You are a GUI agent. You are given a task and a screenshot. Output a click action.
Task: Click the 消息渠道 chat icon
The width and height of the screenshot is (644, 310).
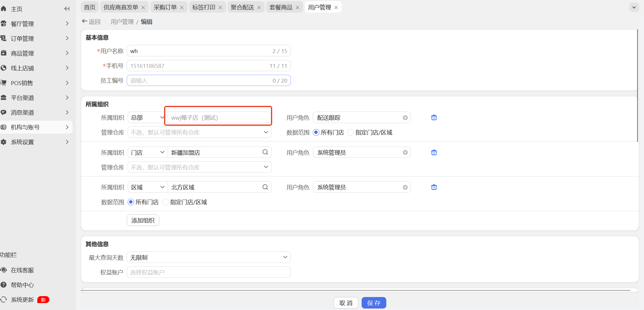4,112
